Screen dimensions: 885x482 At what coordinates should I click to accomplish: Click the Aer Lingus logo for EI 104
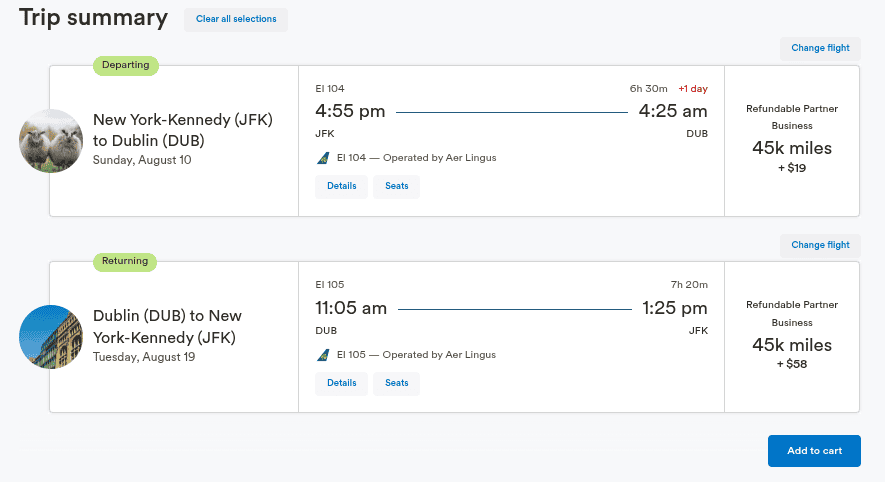pyautogui.click(x=323, y=158)
